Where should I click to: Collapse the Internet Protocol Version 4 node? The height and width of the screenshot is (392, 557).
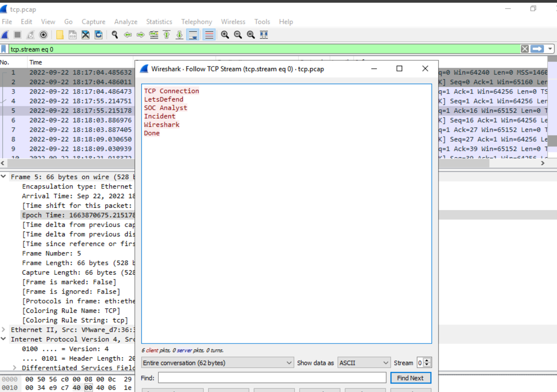[4, 339]
